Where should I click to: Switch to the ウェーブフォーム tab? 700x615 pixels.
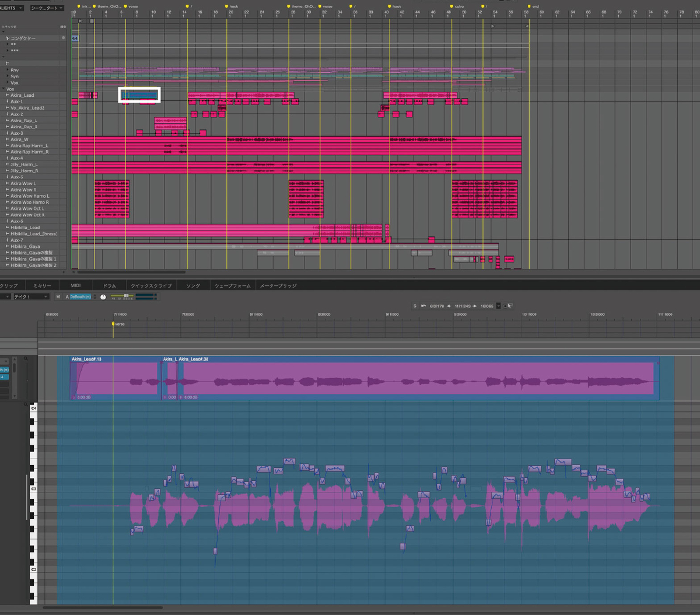pyautogui.click(x=232, y=286)
